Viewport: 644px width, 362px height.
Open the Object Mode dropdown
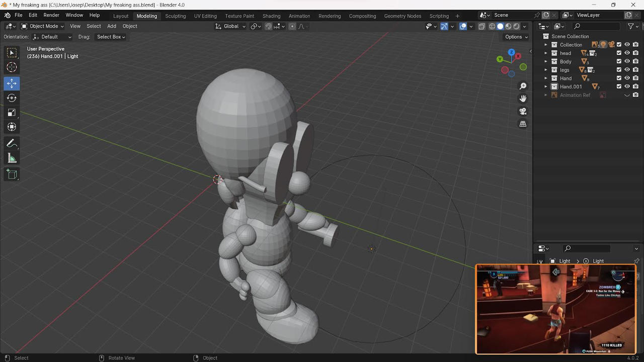point(42,26)
